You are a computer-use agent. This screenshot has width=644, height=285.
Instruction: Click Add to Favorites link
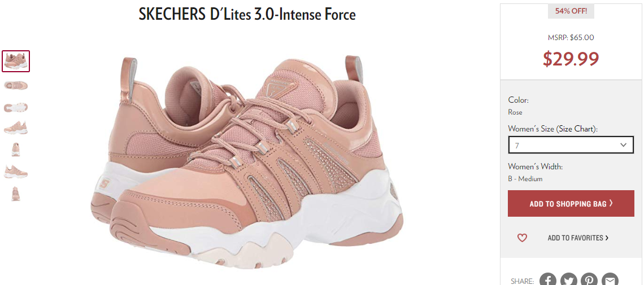(x=578, y=238)
